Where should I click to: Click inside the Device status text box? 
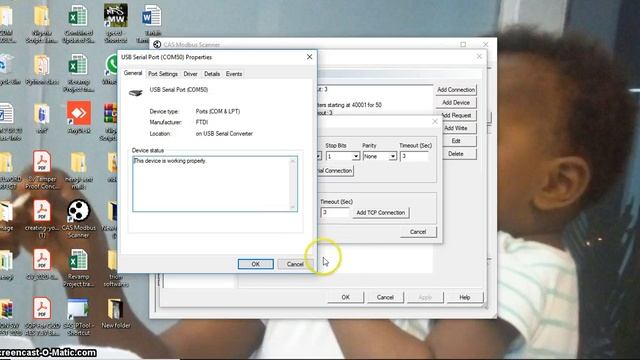pos(215,184)
